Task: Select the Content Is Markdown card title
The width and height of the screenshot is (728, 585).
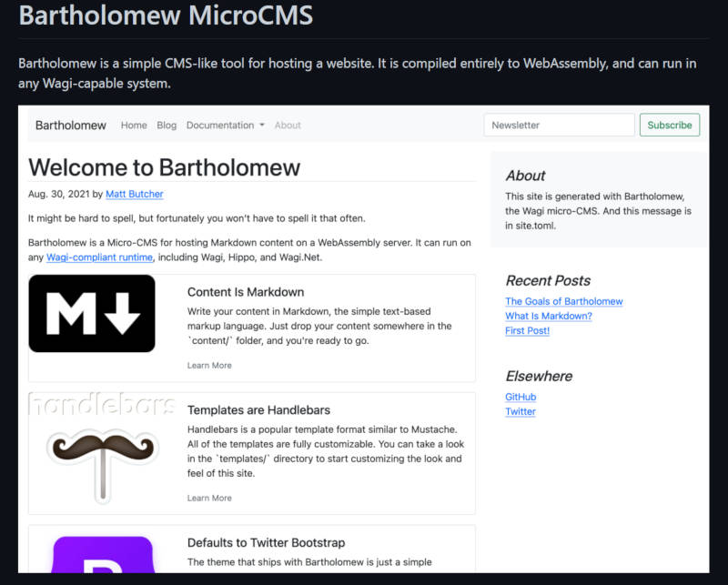Action: (x=246, y=292)
